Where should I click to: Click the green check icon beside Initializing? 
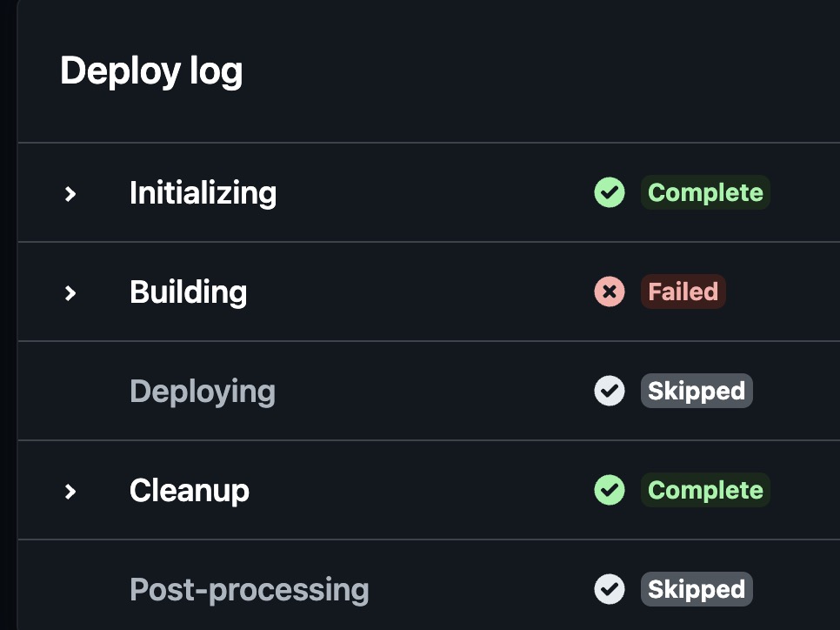(609, 192)
